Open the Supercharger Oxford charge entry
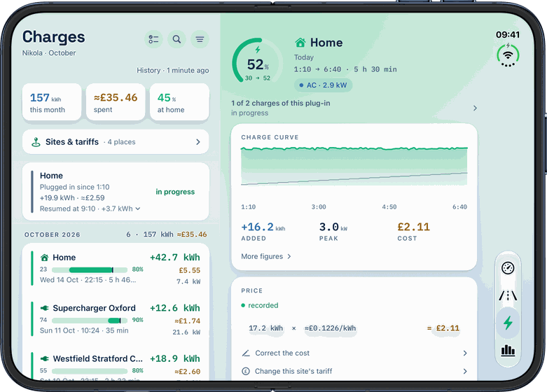 (x=116, y=319)
